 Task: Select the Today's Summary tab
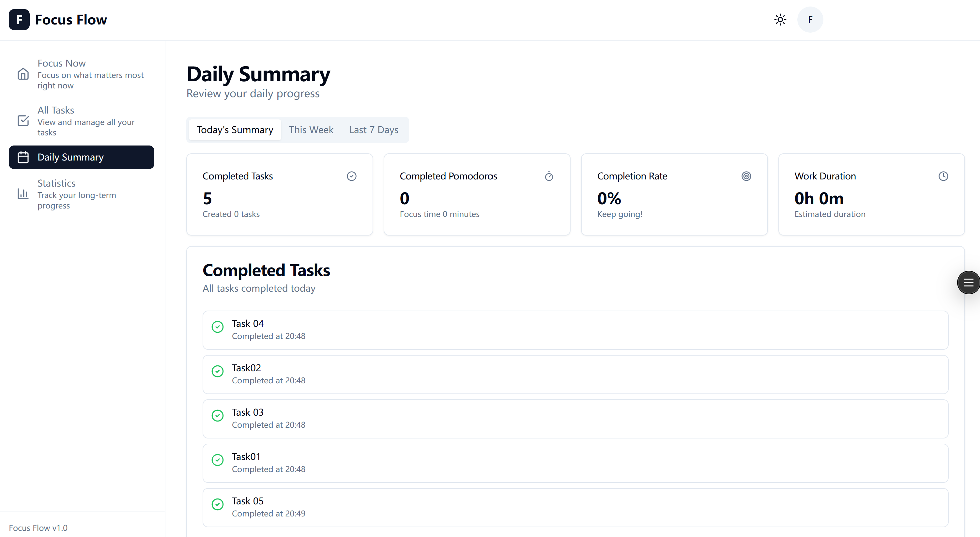pyautogui.click(x=235, y=130)
